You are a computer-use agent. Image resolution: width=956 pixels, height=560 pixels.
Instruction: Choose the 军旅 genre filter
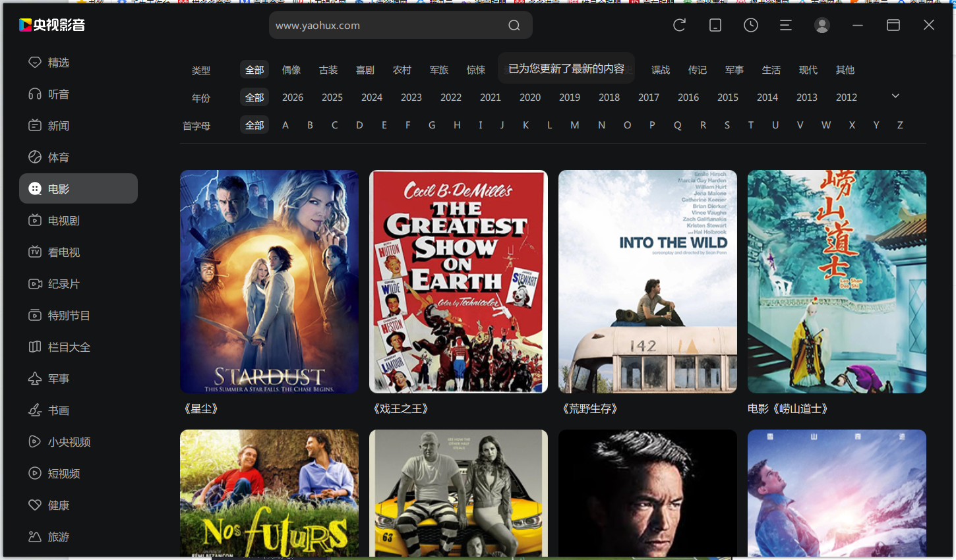pos(439,70)
